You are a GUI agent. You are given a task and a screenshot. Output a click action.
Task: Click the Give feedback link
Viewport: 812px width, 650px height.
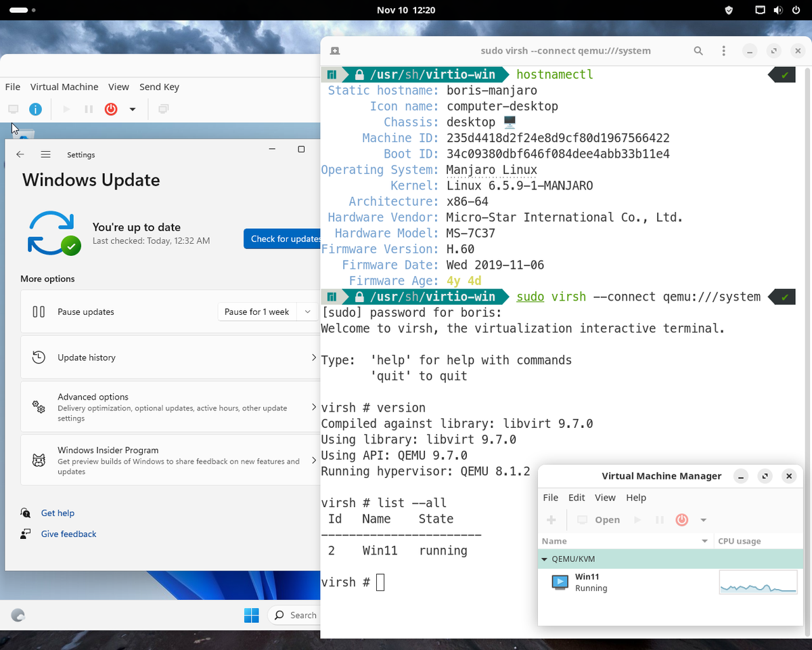68,534
